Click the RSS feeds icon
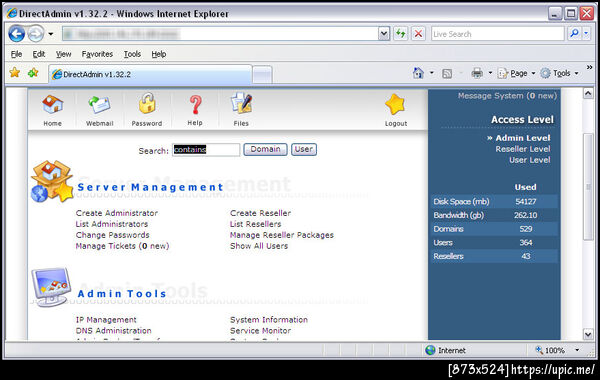 click(x=447, y=73)
